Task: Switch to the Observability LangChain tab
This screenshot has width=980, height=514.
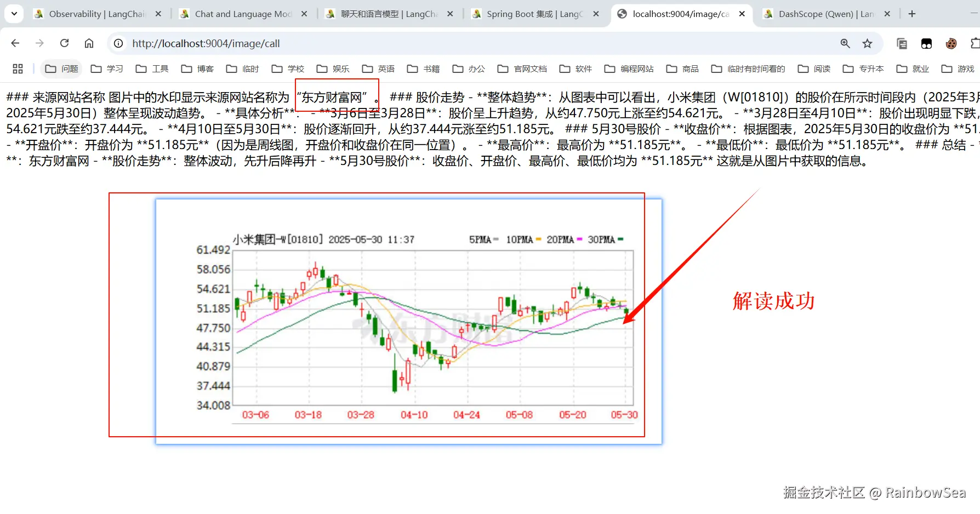Action: [98, 14]
